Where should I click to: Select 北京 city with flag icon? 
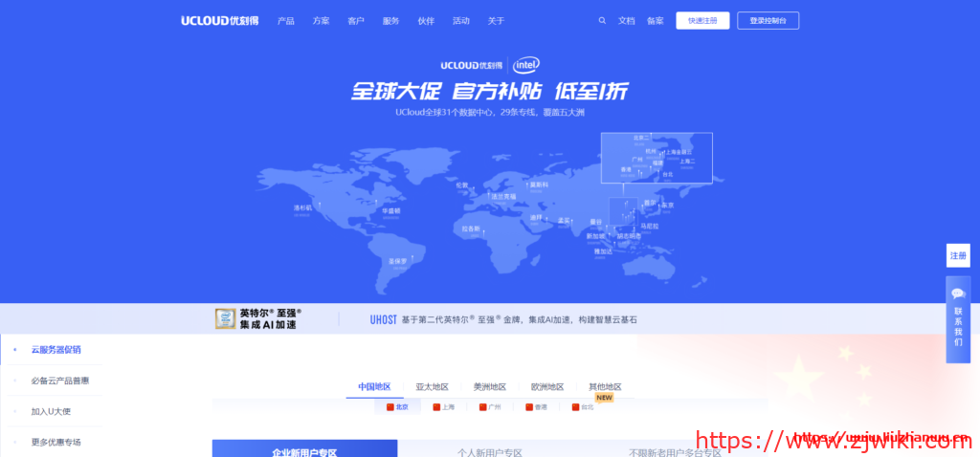[x=397, y=406]
